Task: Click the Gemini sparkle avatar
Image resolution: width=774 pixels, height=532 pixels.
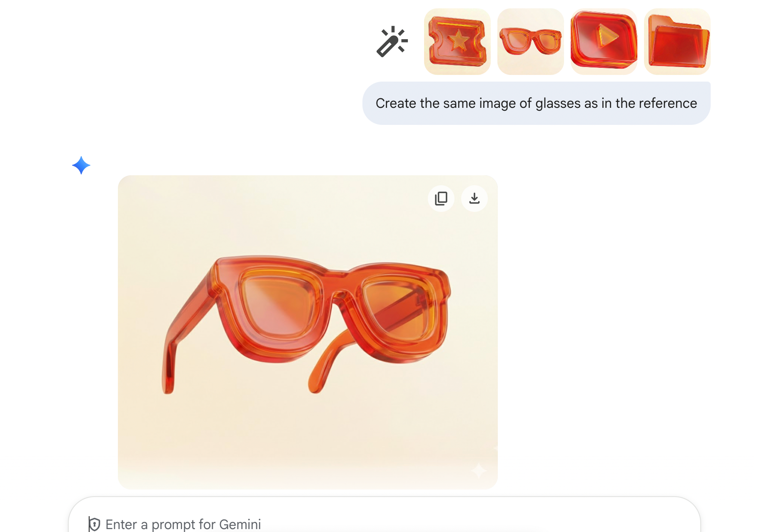Action: 82,165
